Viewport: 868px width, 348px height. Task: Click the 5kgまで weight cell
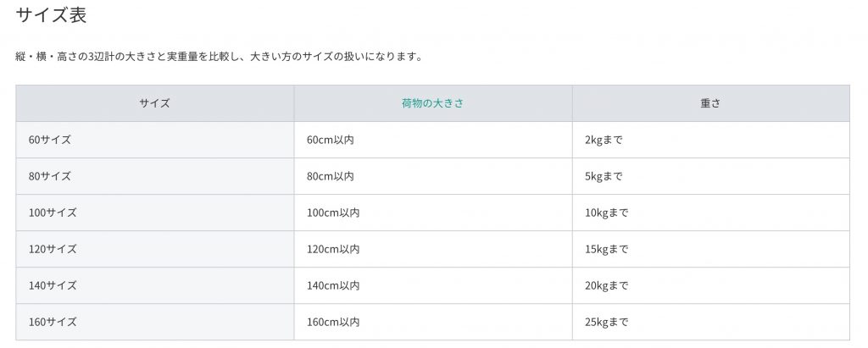coord(711,176)
